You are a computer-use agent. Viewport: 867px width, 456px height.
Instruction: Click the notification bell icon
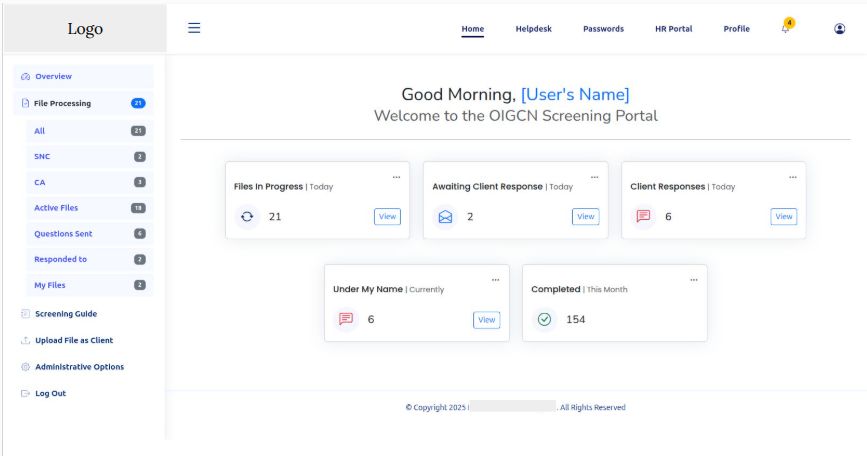[786, 29]
